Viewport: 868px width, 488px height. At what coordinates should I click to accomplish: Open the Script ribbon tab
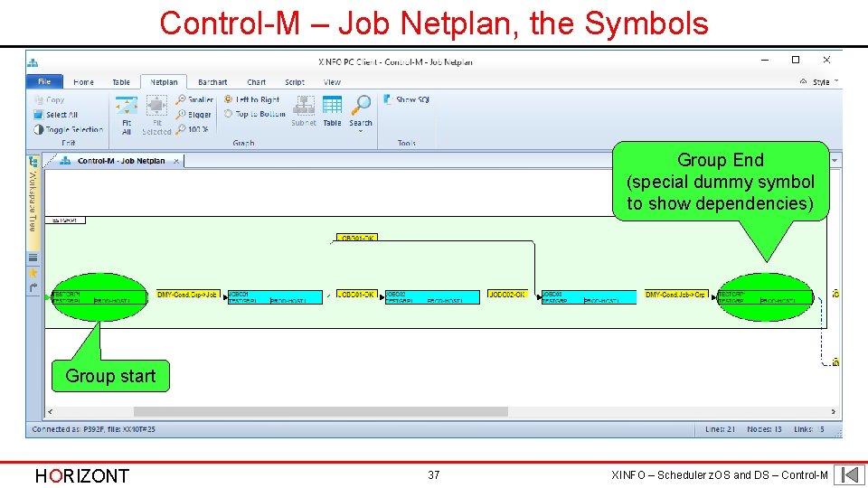[x=295, y=82]
